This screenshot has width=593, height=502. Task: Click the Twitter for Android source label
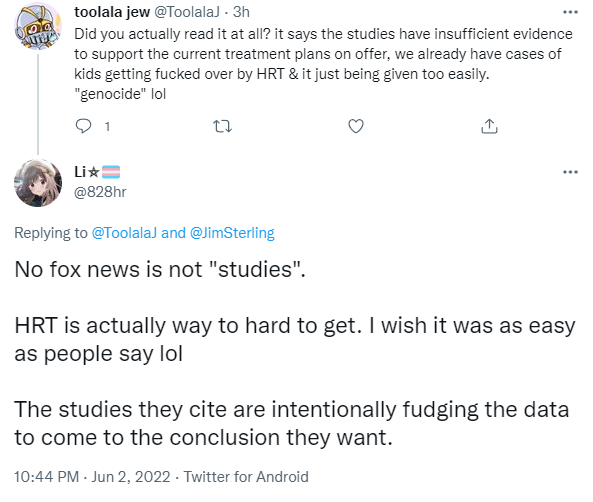point(246,477)
